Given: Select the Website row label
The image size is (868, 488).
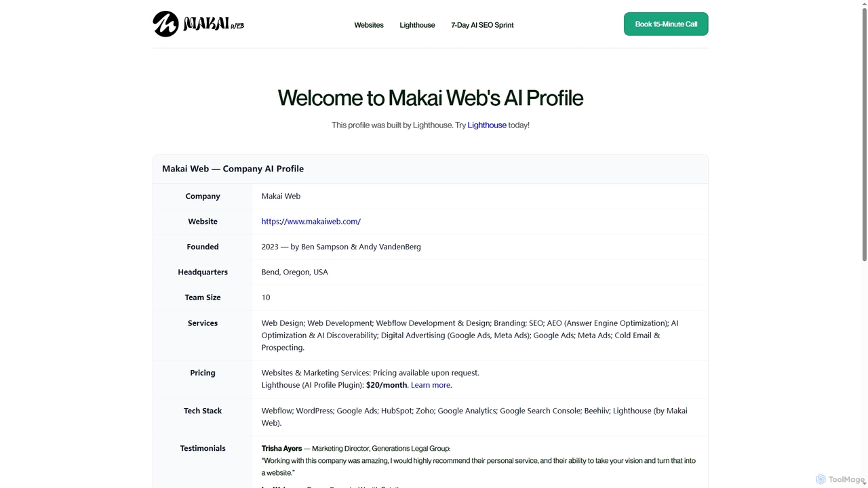Looking at the screenshot, I should pos(203,222).
